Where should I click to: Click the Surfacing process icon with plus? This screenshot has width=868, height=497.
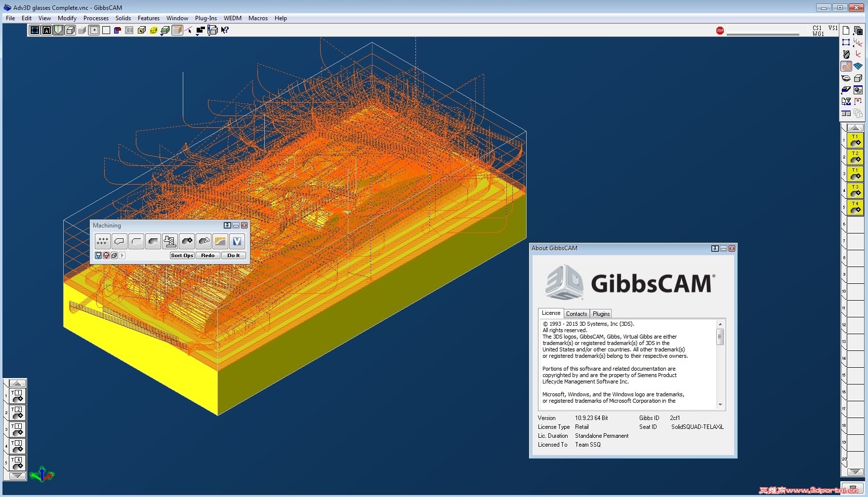pyautogui.click(x=186, y=241)
